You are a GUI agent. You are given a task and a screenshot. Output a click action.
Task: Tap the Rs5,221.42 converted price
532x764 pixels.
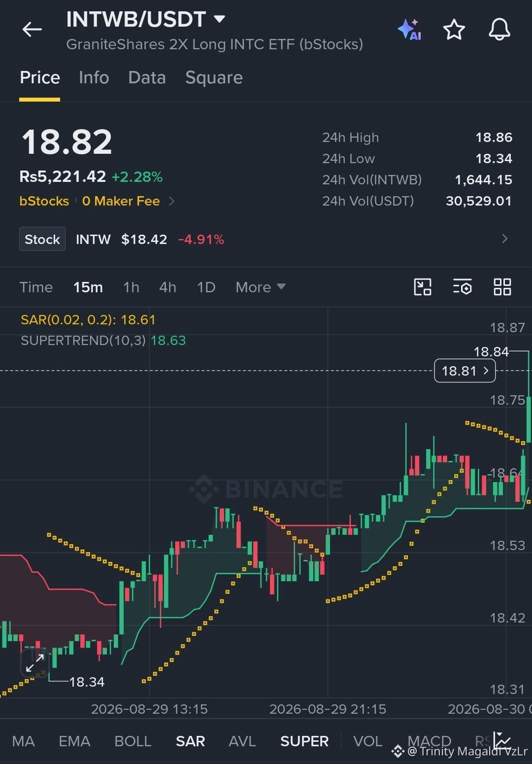[63, 176]
